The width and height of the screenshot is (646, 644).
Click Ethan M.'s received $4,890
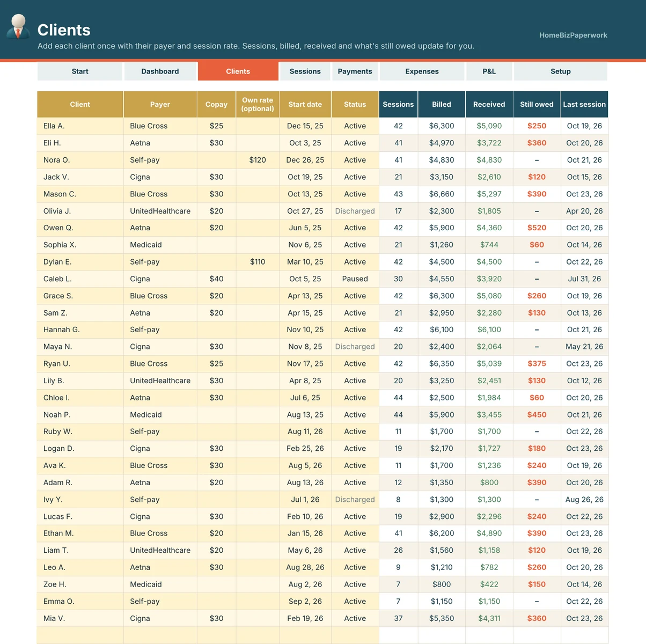[x=489, y=533]
